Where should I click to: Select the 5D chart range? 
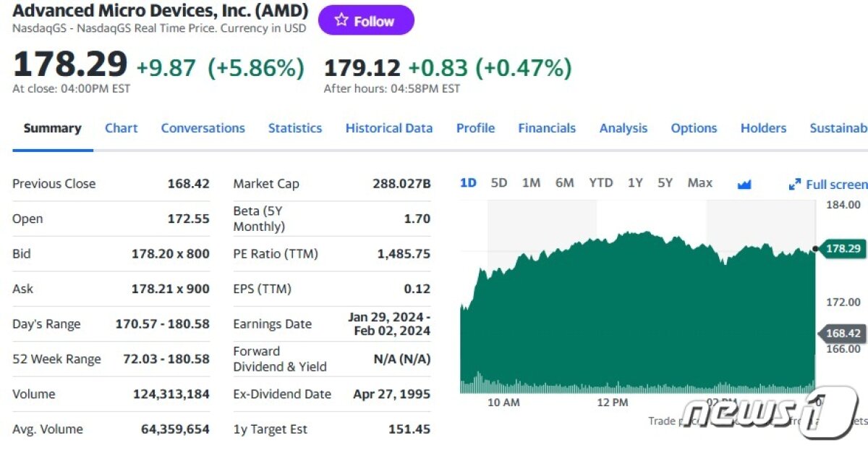click(x=499, y=183)
